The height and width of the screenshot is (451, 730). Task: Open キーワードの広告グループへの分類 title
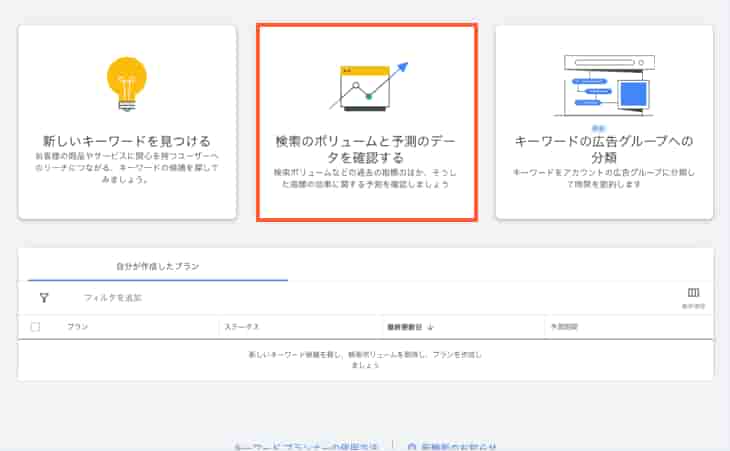click(x=603, y=149)
